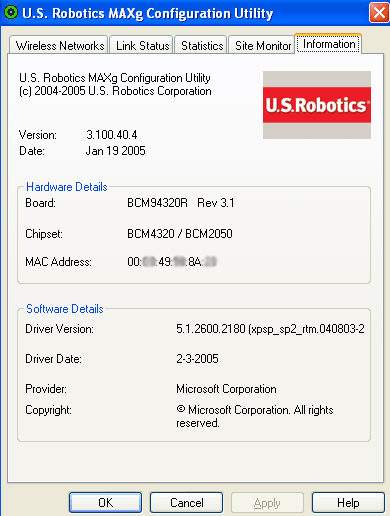Go to the Statistics tab
The height and width of the screenshot is (516, 390).
pyautogui.click(x=201, y=45)
